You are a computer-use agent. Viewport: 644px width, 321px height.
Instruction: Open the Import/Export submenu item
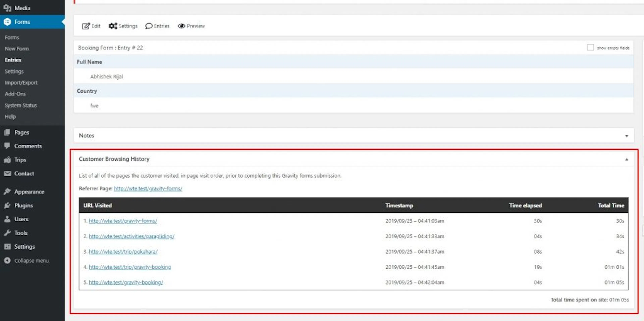21,83
